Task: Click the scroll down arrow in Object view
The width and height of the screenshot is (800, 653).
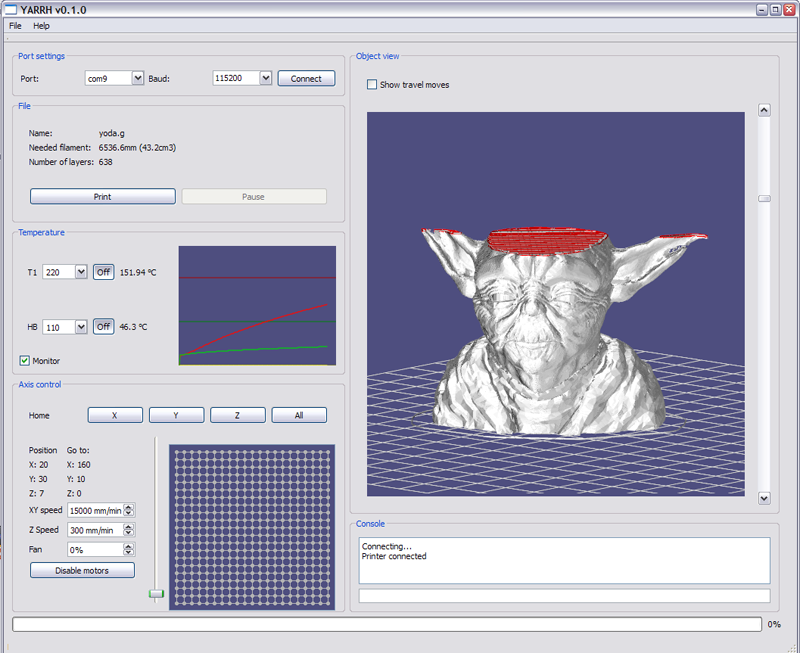Action: [x=764, y=497]
